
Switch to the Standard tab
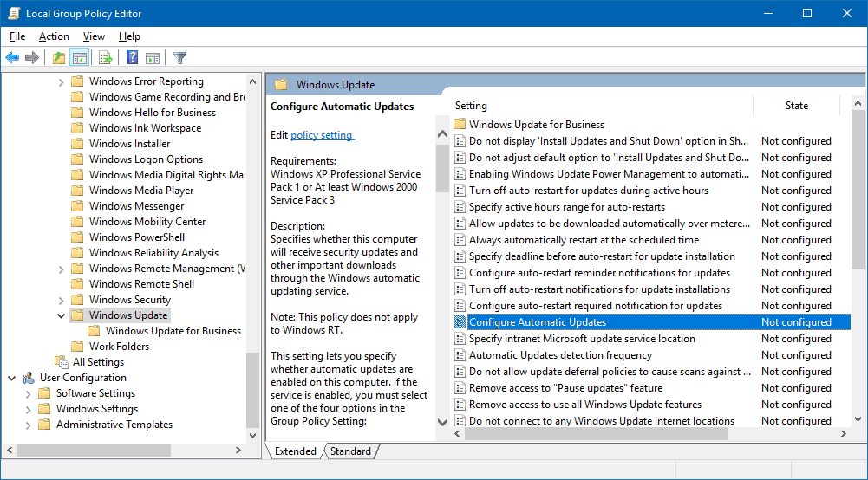[x=350, y=451]
